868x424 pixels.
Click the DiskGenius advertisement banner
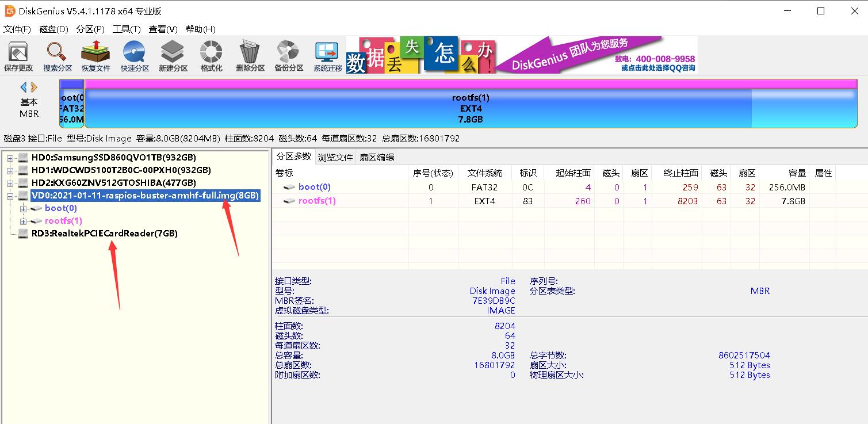pyautogui.click(x=522, y=55)
